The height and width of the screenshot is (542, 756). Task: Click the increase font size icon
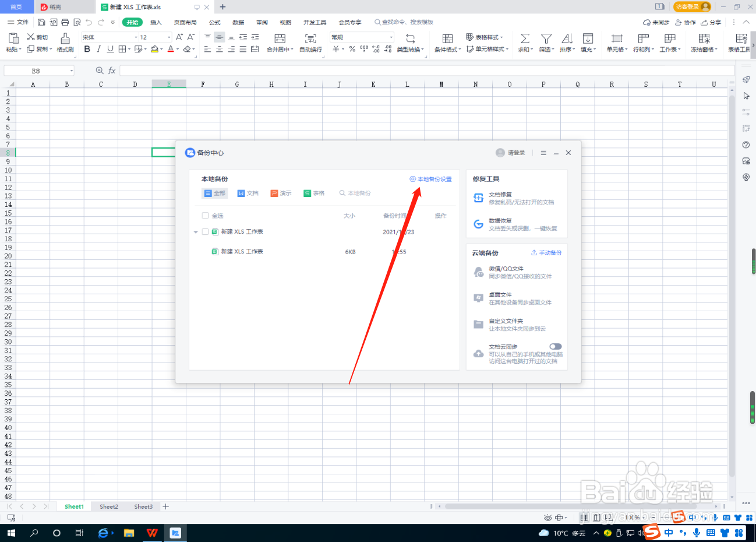click(x=179, y=37)
